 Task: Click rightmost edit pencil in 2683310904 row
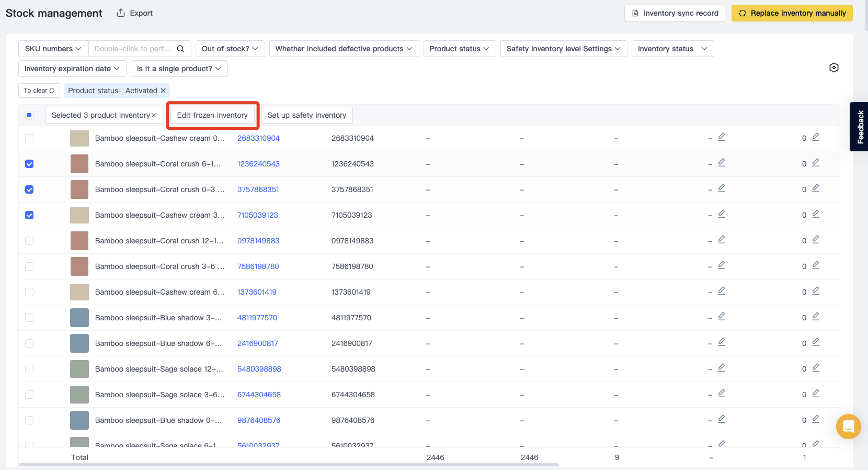[x=815, y=137]
